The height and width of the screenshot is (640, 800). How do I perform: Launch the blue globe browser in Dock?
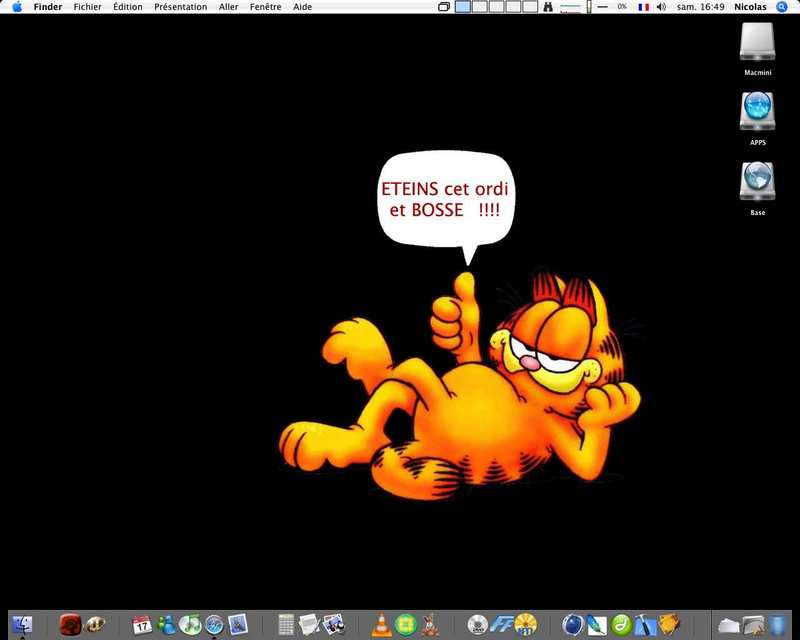pos(573,625)
